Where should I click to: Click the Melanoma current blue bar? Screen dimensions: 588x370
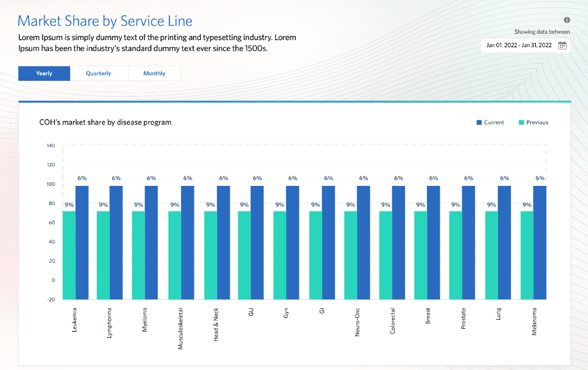(540, 243)
